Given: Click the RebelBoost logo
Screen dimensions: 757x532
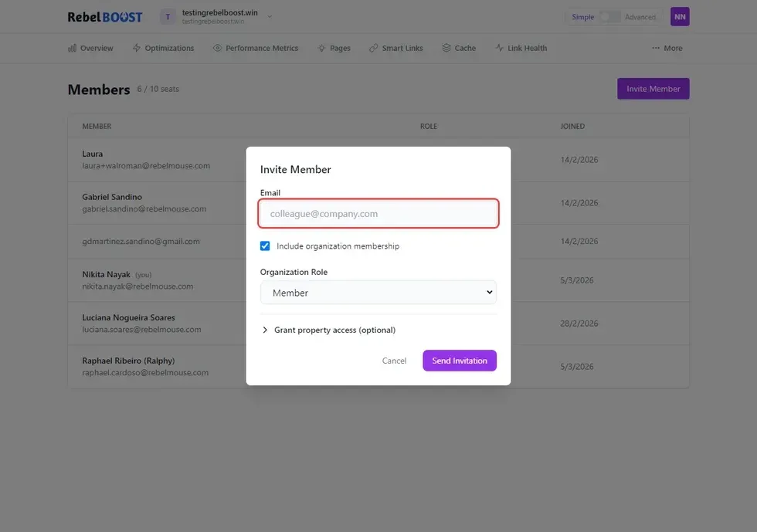Looking at the screenshot, I should pyautogui.click(x=105, y=17).
